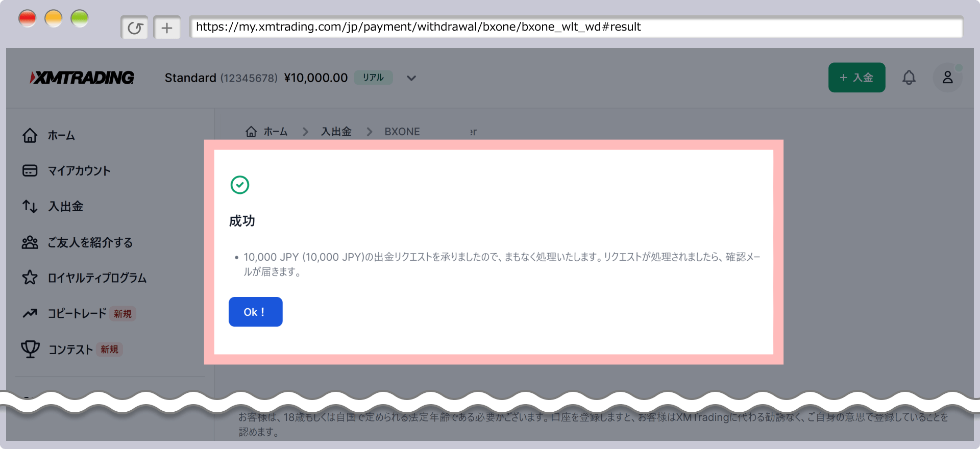Click the green deposit 入金 button
The image size is (980, 449).
[856, 78]
